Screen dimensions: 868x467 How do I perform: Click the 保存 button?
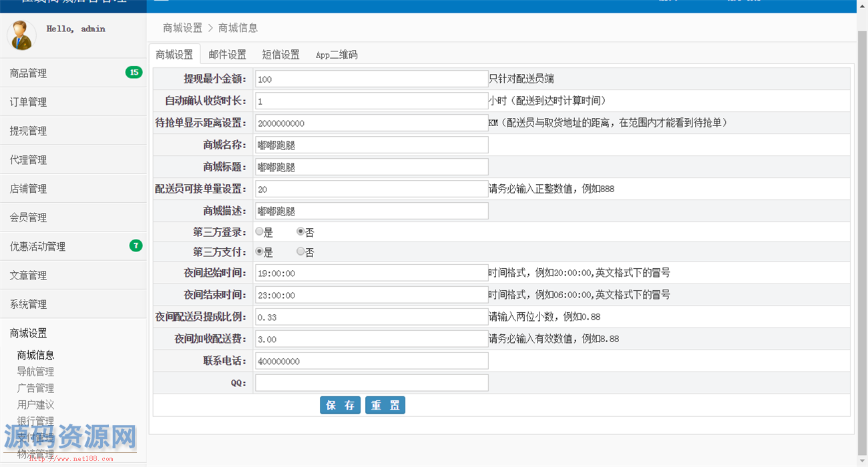coord(341,405)
